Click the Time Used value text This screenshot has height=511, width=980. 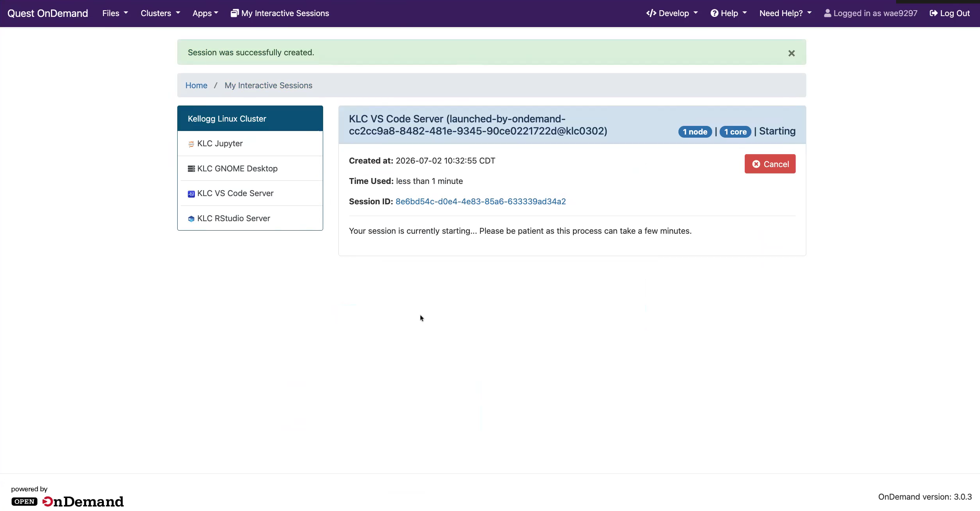429,181
